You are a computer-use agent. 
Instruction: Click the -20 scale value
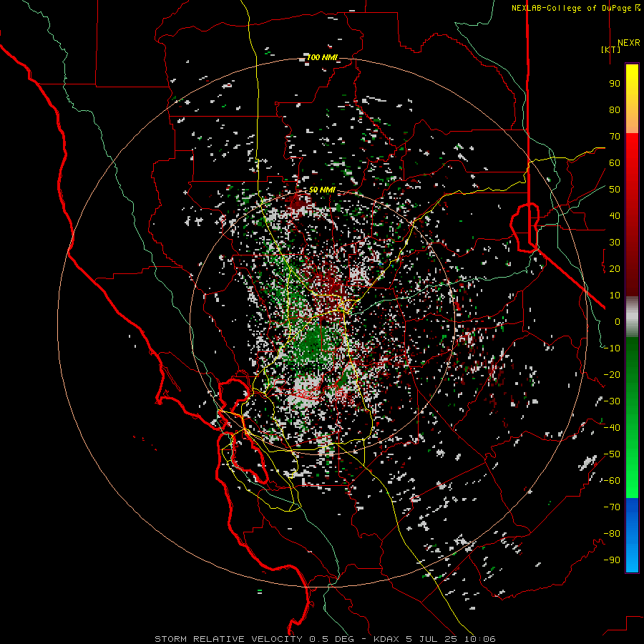(x=612, y=374)
